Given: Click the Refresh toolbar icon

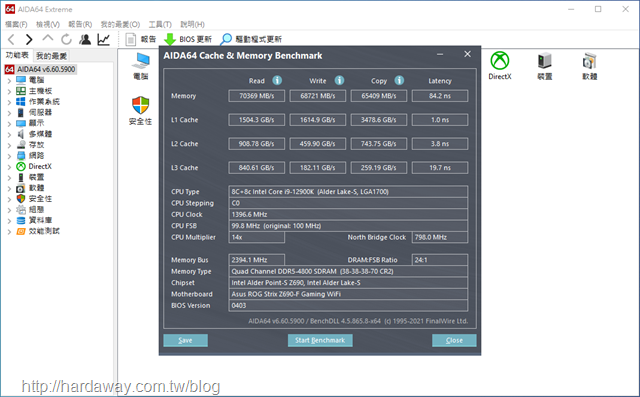Looking at the screenshot, I should [x=66, y=40].
